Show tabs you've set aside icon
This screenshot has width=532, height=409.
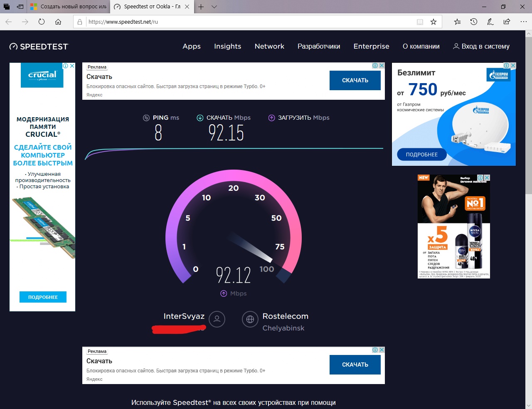[x=7, y=7]
